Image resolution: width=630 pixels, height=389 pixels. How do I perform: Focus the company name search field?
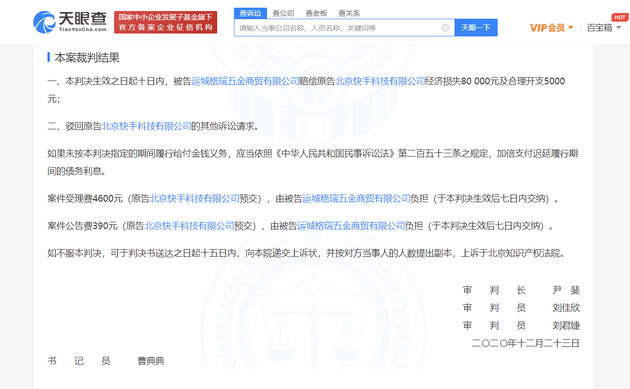pos(338,28)
